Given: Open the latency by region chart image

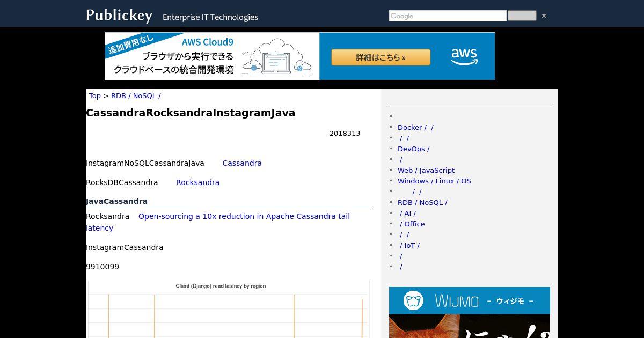Looking at the screenshot, I should coord(229,309).
